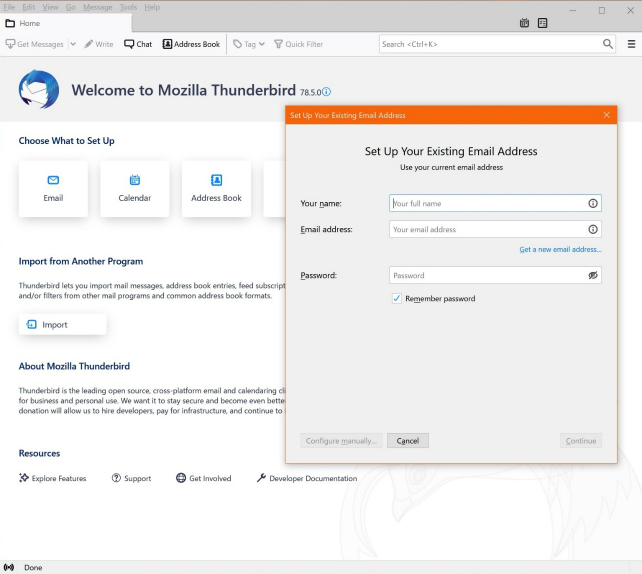Image resolution: width=642 pixels, height=574 pixels.
Task: Open the Help menu
Action: point(152,7)
